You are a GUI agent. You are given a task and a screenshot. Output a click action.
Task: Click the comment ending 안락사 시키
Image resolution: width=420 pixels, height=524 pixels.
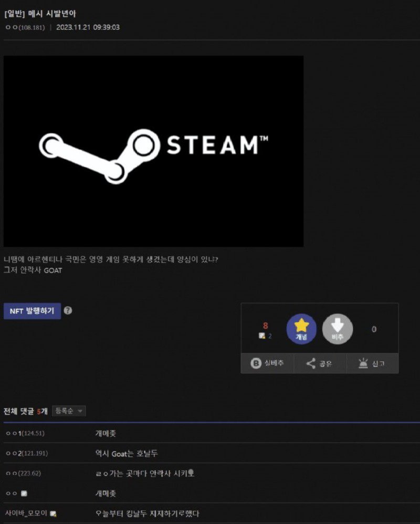145,473
